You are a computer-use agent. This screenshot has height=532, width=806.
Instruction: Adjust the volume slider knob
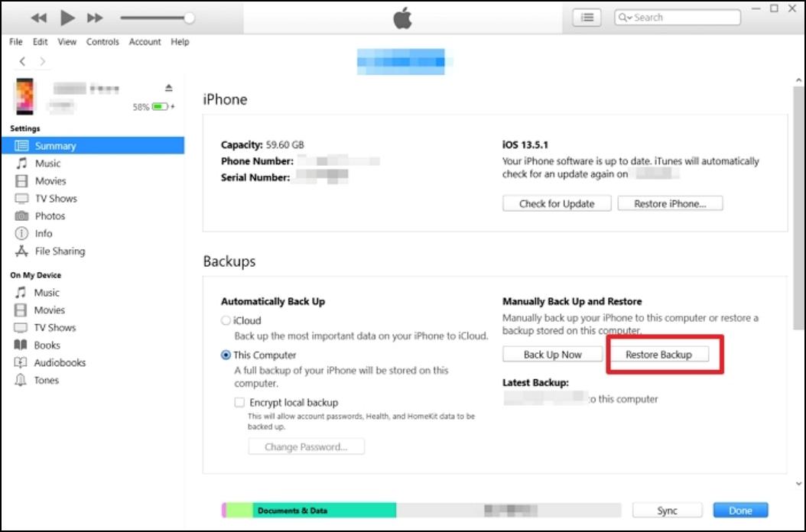tap(189, 18)
